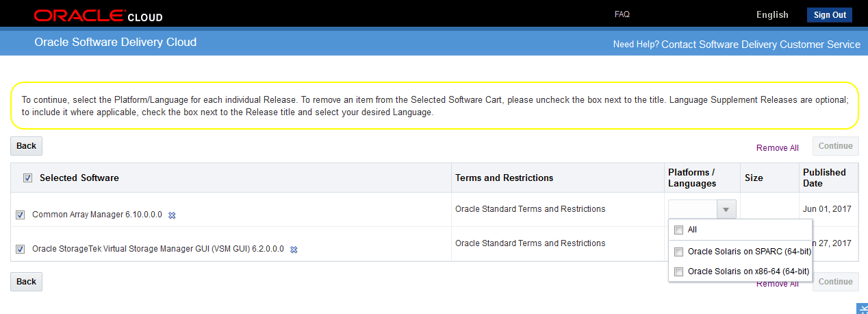Viewport: 868px width, 314px height.
Task: Click the Published Date column header
Action: pyautogui.click(x=824, y=178)
